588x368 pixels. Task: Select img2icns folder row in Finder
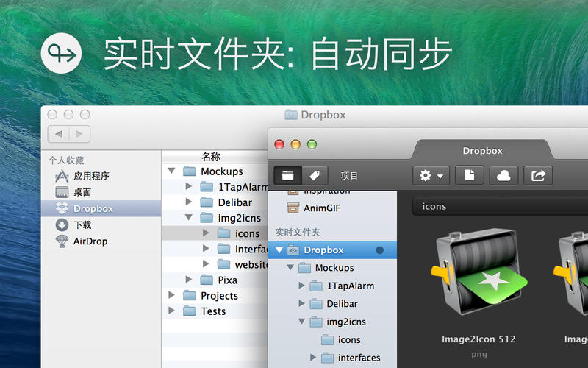coord(215,218)
